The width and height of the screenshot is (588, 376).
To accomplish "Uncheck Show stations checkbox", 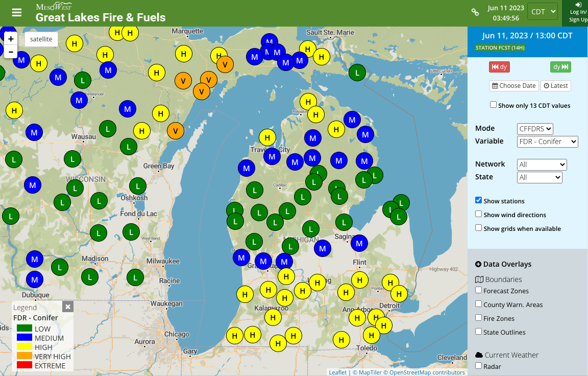I will 479,200.
